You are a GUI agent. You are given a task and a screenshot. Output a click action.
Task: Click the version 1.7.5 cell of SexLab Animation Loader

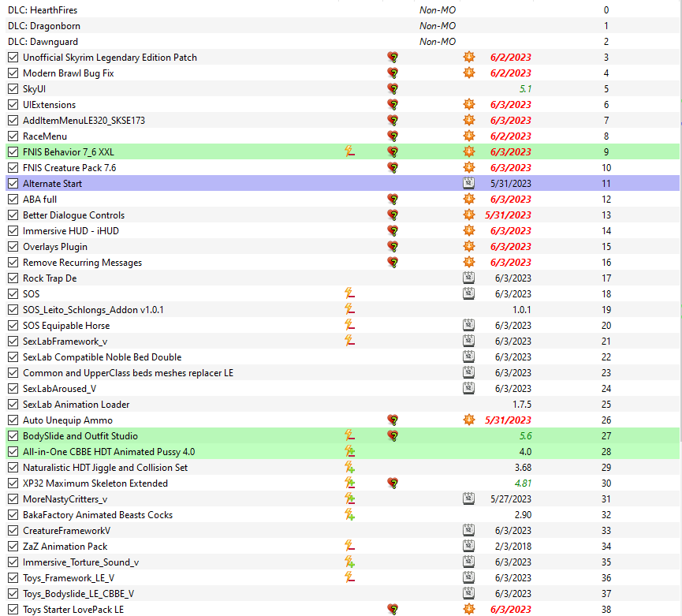tap(521, 404)
